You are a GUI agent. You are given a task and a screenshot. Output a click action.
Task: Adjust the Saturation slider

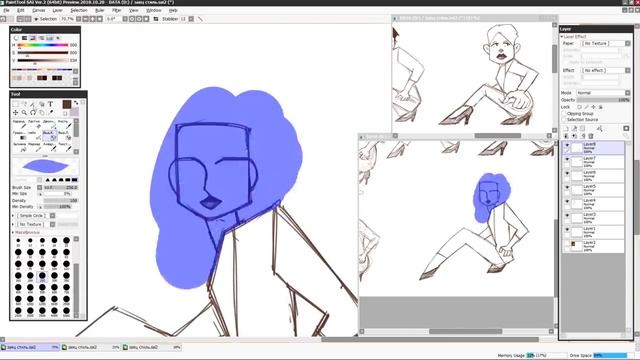[x=42, y=53]
